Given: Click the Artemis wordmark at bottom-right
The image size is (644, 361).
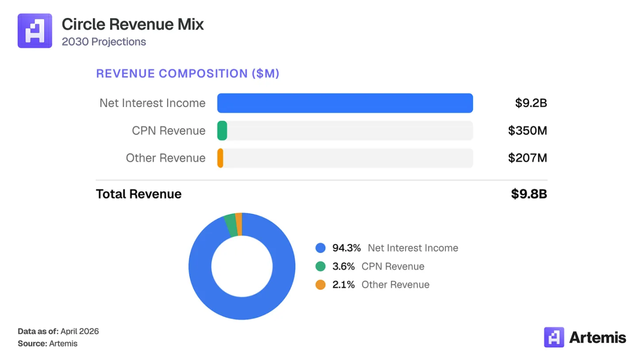Looking at the screenshot, I should pos(598,337).
